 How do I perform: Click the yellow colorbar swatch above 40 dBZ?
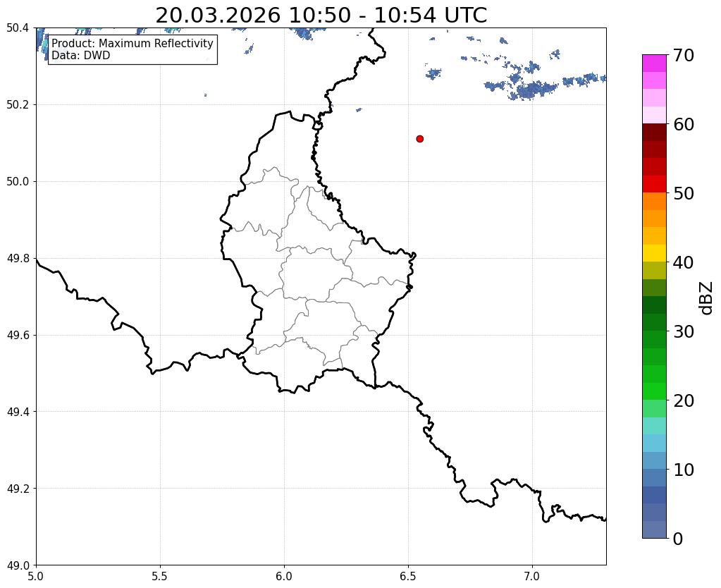pos(654,254)
